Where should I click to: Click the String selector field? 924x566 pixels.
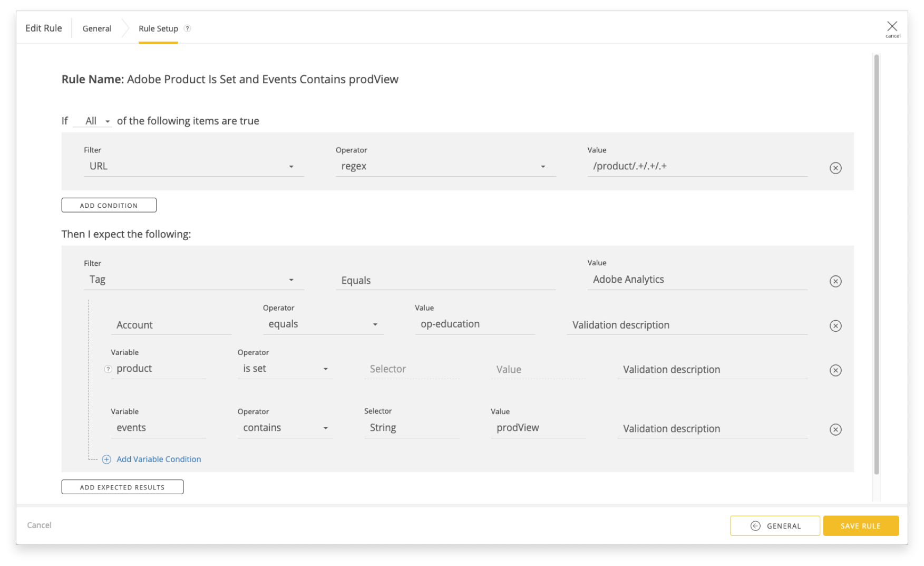412,428
